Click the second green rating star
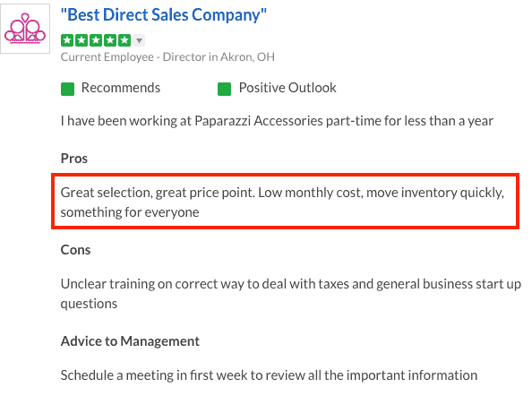The width and height of the screenshot is (532, 396). (x=82, y=40)
